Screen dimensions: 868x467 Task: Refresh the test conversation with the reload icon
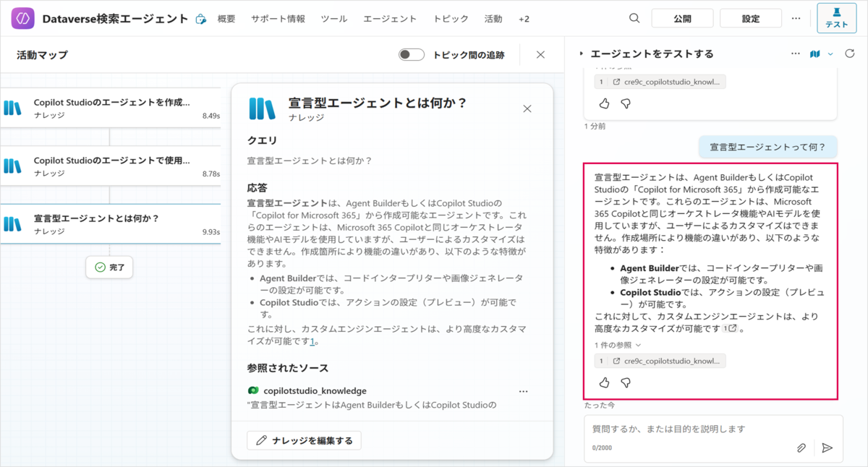[x=850, y=54]
